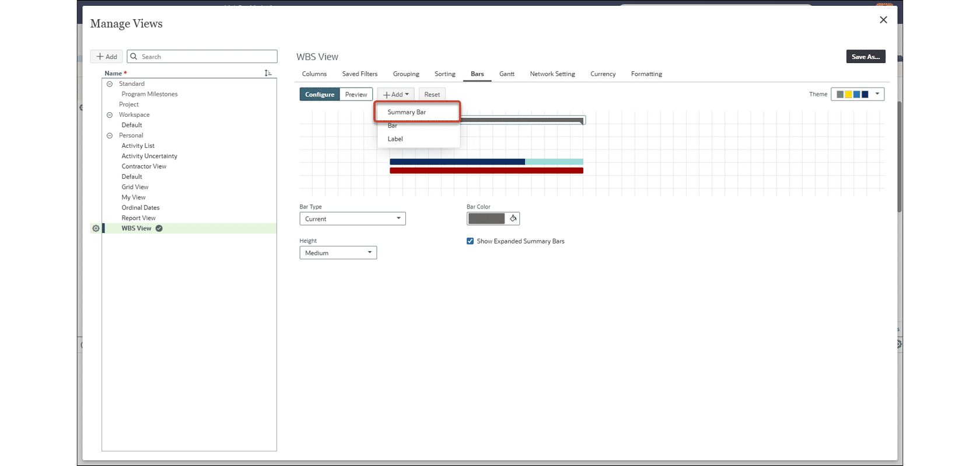Uncheck Show Expanded Summary Bars
This screenshot has height=466, width=980.
(470, 241)
